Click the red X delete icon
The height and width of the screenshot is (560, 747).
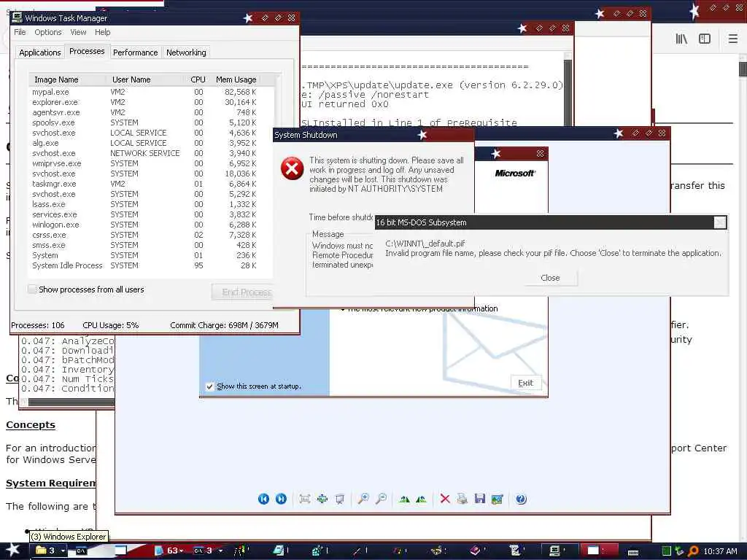tap(445, 499)
